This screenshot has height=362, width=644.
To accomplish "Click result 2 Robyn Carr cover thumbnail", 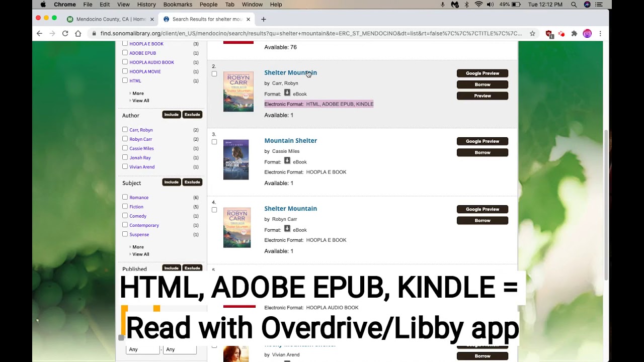I will (x=238, y=92).
